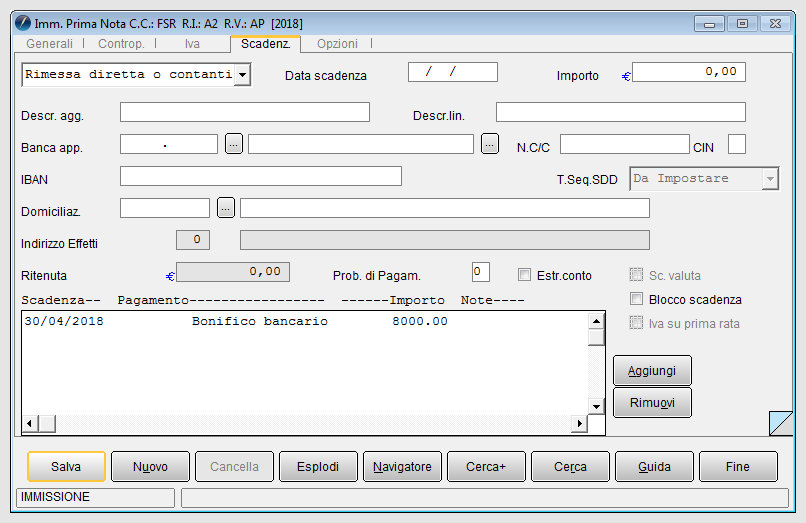Image resolution: width=806 pixels, height=523 pixels.
Task: Click the bank description field in the Banca app. row
Action: [361, 144]
